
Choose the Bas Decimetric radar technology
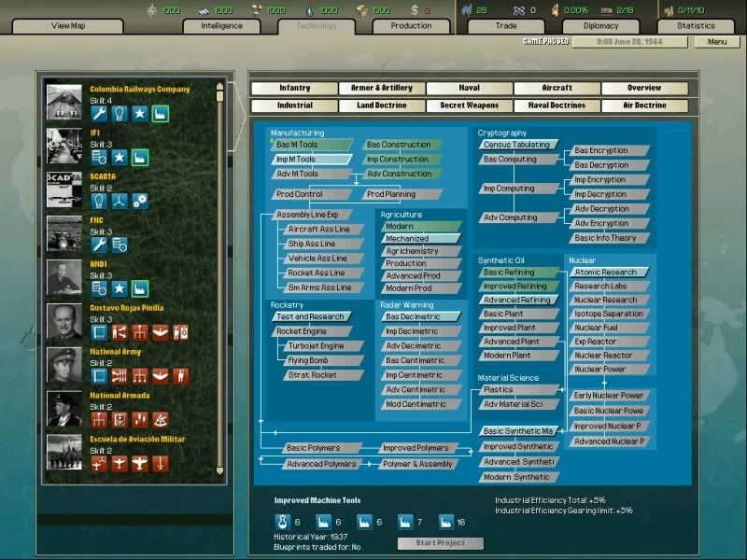[x=418, y=316]
